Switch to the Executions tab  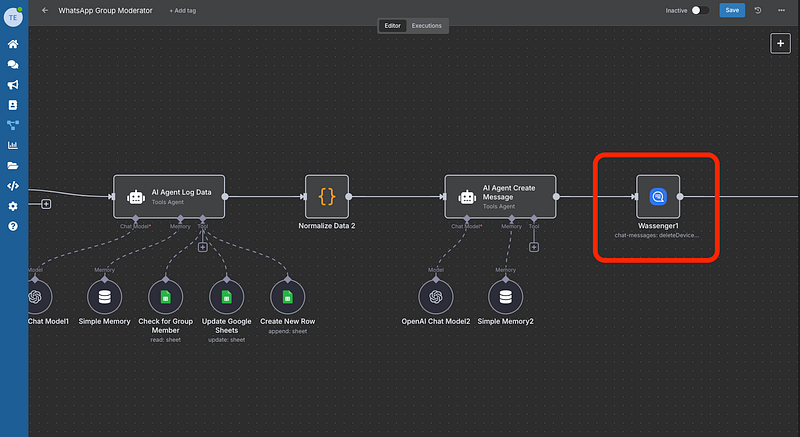point(427,26)
